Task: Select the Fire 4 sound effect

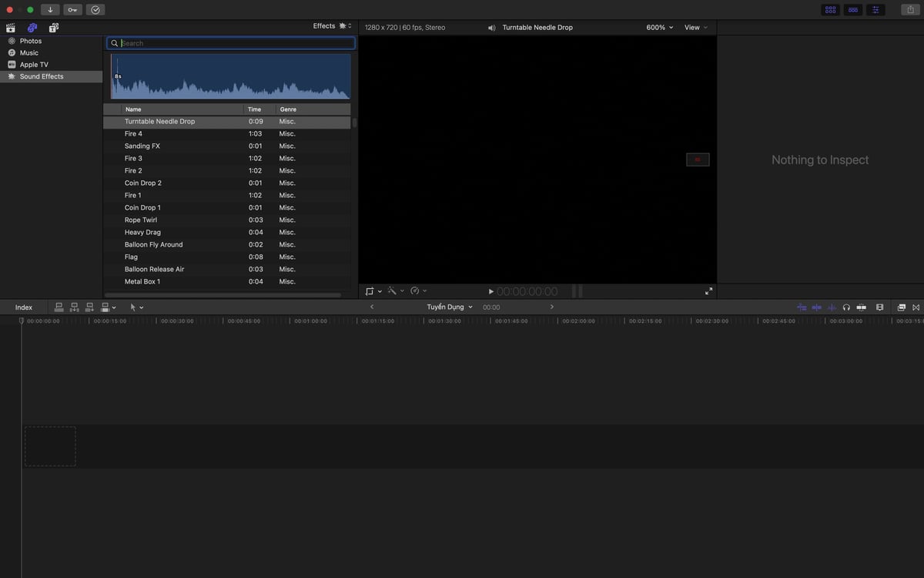Action: point(227,134)
